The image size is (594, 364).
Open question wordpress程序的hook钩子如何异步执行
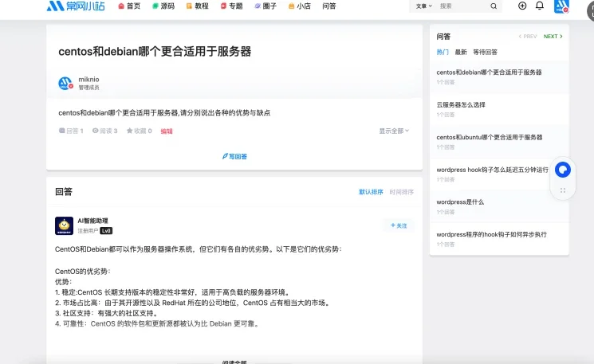492,235
